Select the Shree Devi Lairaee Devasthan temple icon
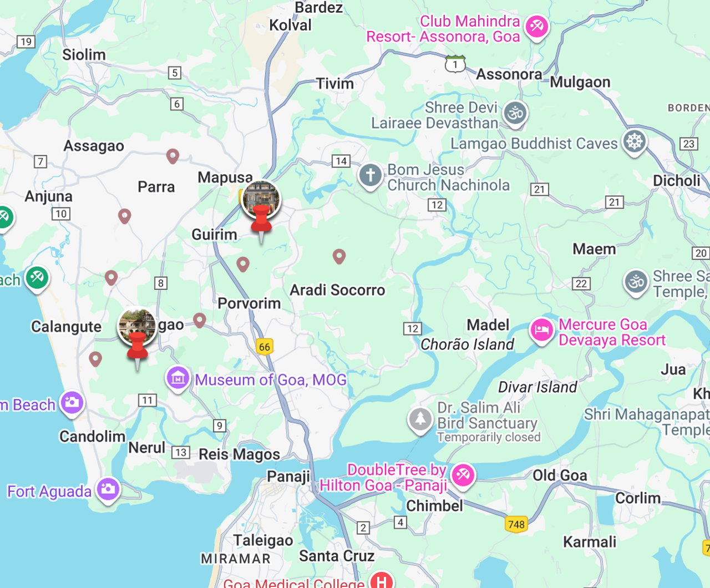Image resolution: width=710 pixels, height=588 pixels. (515, 113)
